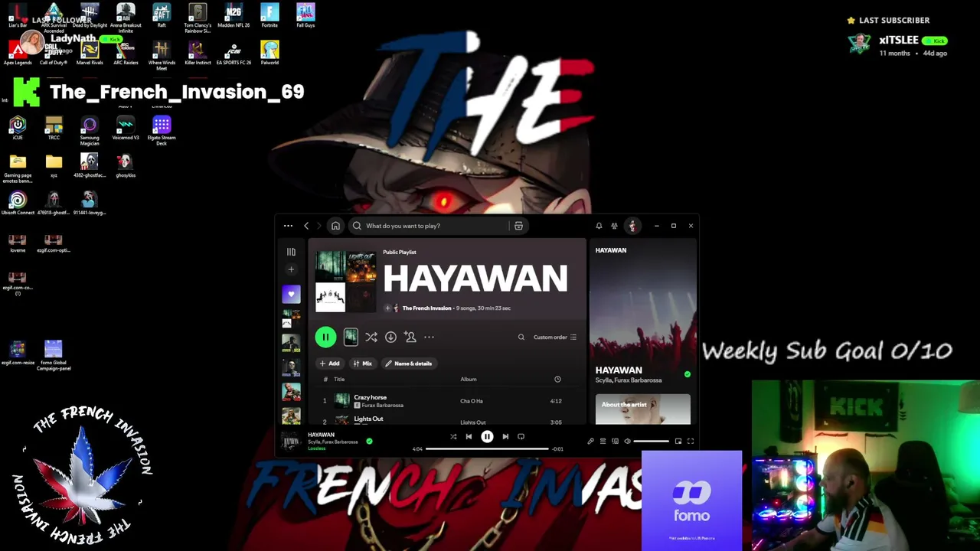Toggle shuffle in the bottom player bar
Image resolution: width=980 pixels, height=551 pixels.
click(453, 436)
